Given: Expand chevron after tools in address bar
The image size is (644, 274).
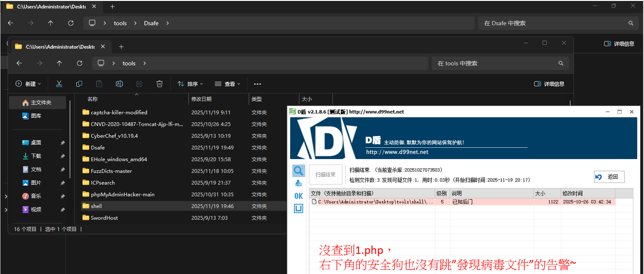Looking at the screenshot, I should coord(145,63).
